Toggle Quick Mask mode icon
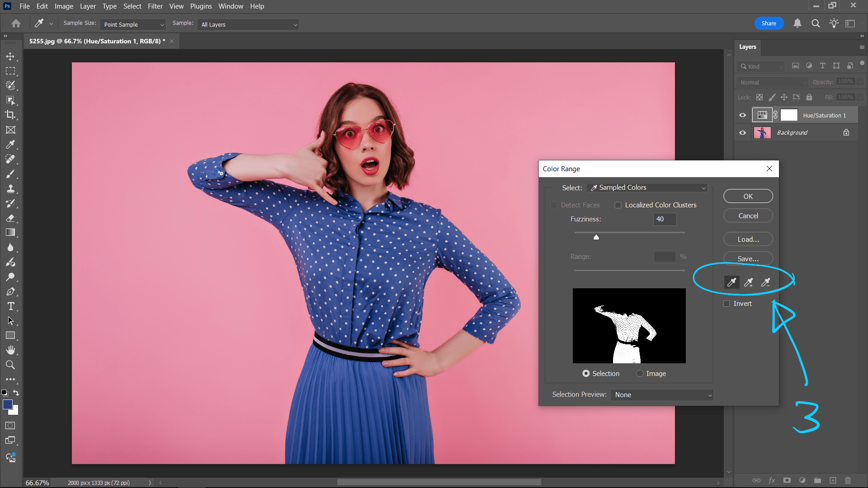The image size is (868, 488). pos(10,426)
